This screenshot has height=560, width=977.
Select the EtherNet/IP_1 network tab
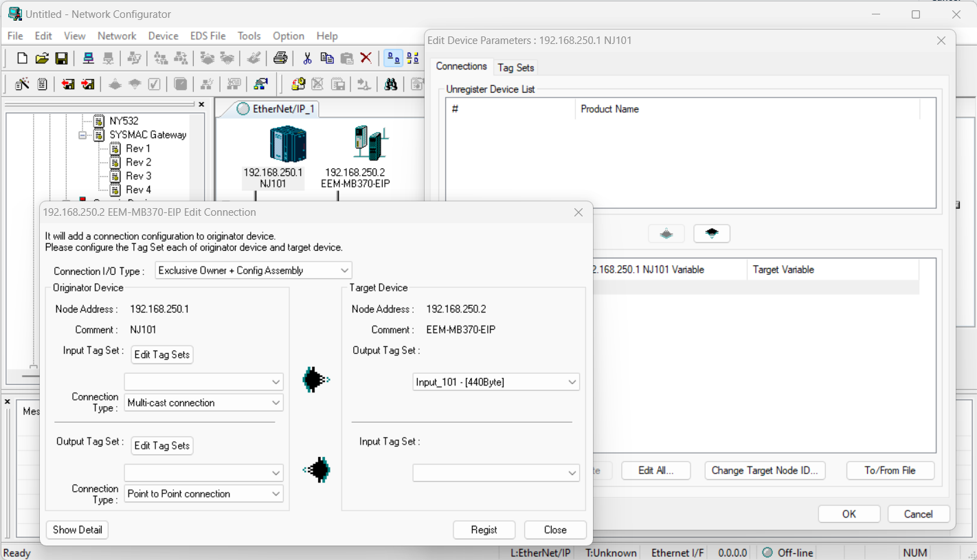pyautogui.click(x=276, y=109)
